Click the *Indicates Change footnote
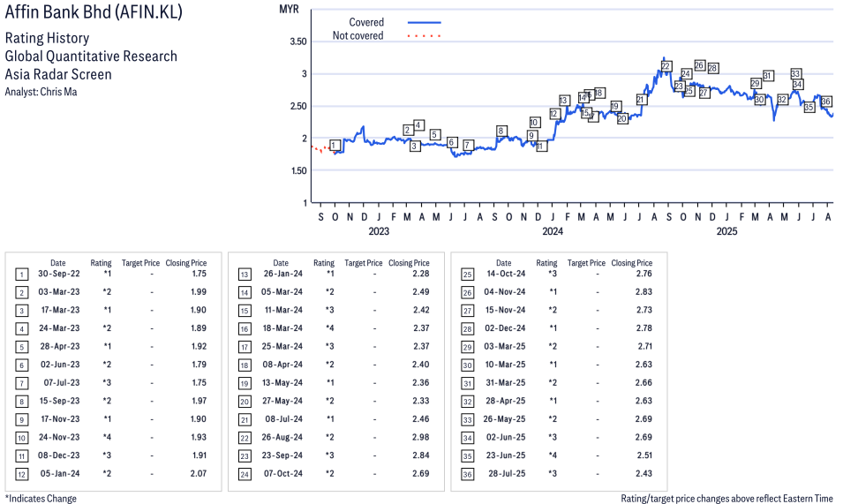The image size is (843, 504). [x=41, y=498]
